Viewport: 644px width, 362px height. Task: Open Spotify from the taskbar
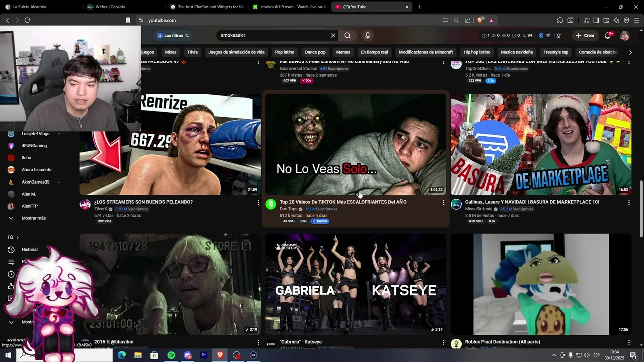click(171, 355)
